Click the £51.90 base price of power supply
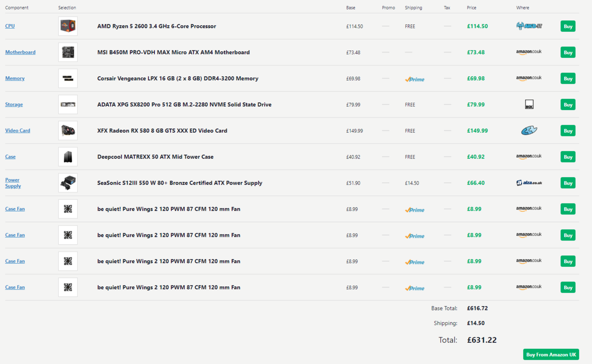 [353, 183]
